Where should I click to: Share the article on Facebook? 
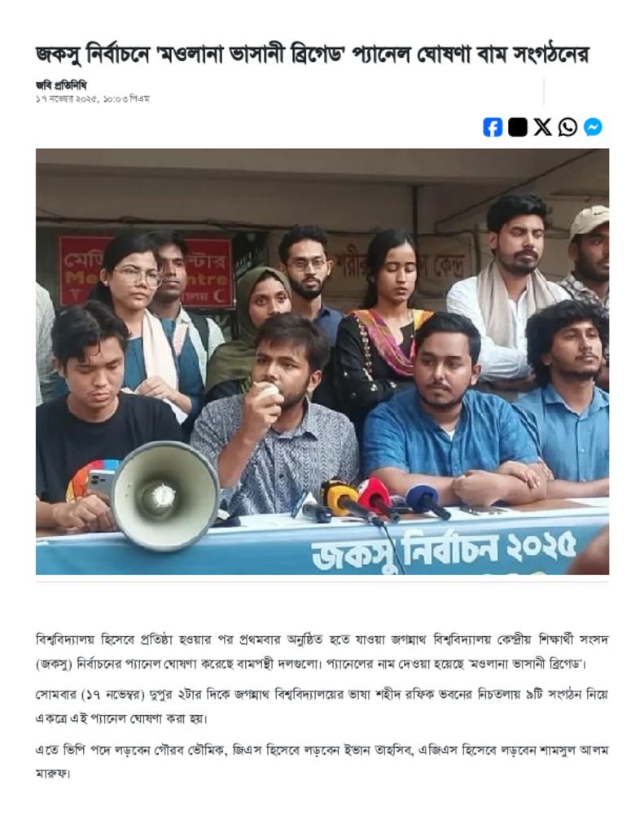(x=493, y=127)
